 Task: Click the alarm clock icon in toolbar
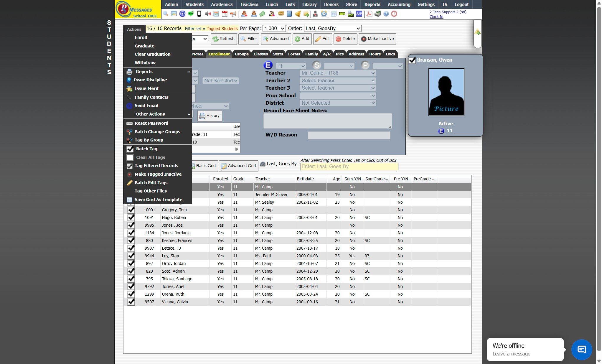tap(324, 14)
